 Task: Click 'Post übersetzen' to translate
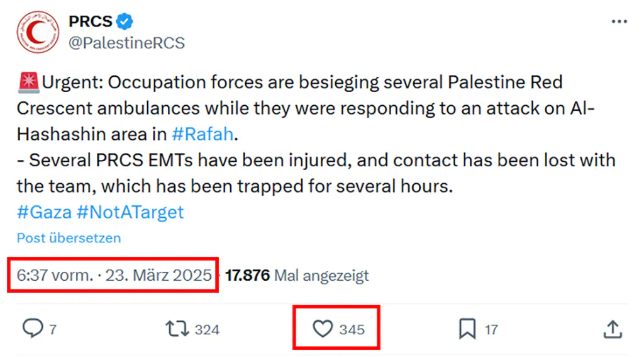(x=69, y=238)
